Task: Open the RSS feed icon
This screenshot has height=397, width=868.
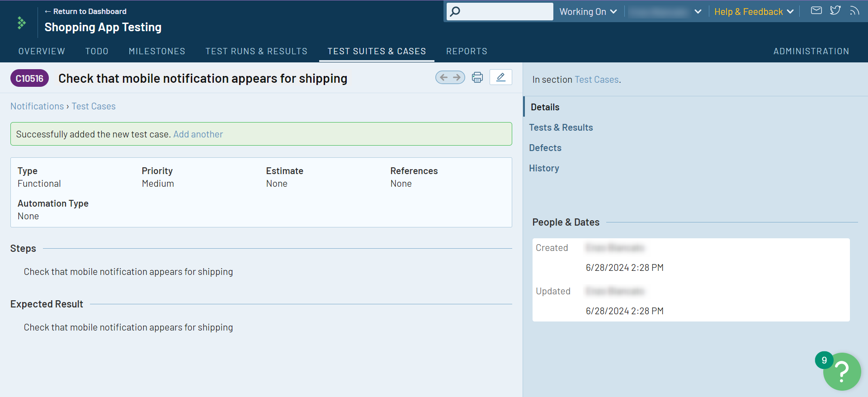Action: (854, 10)
